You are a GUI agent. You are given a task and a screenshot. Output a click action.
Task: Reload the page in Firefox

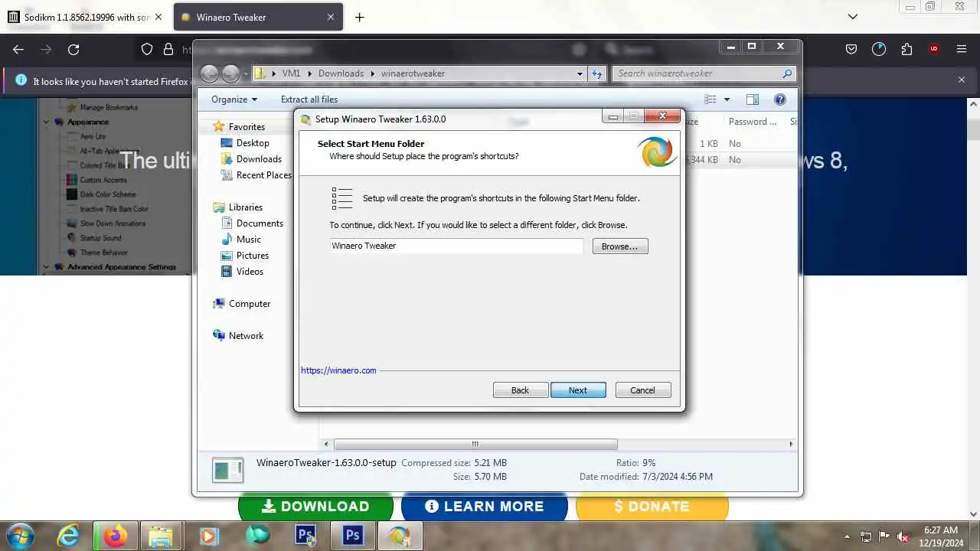coord(73,49)
